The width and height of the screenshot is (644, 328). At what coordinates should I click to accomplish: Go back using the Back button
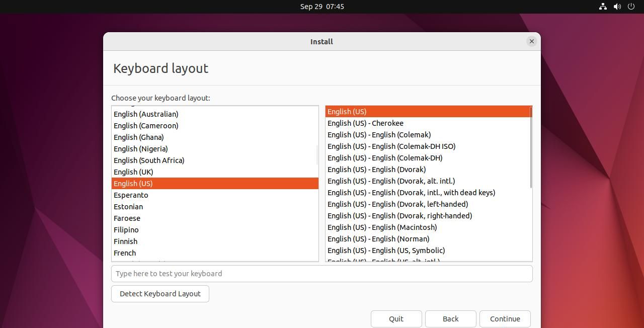[x=450, y=319]
